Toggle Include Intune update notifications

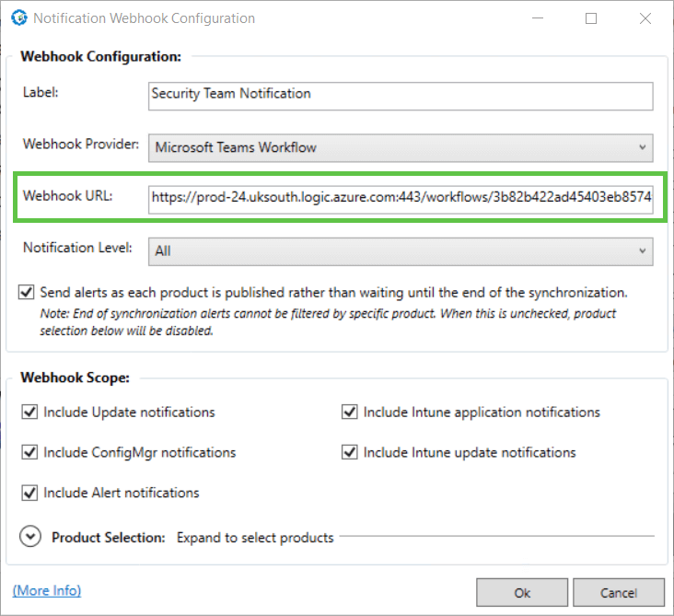350,452
